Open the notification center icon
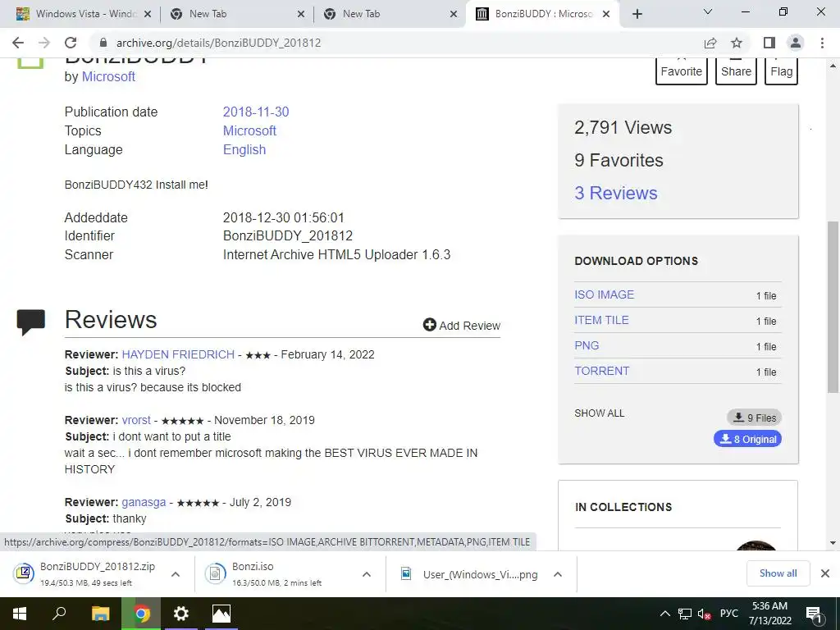The height and width of the screenshot is (630, 840). pyautogui.click(x=814, y=614)
